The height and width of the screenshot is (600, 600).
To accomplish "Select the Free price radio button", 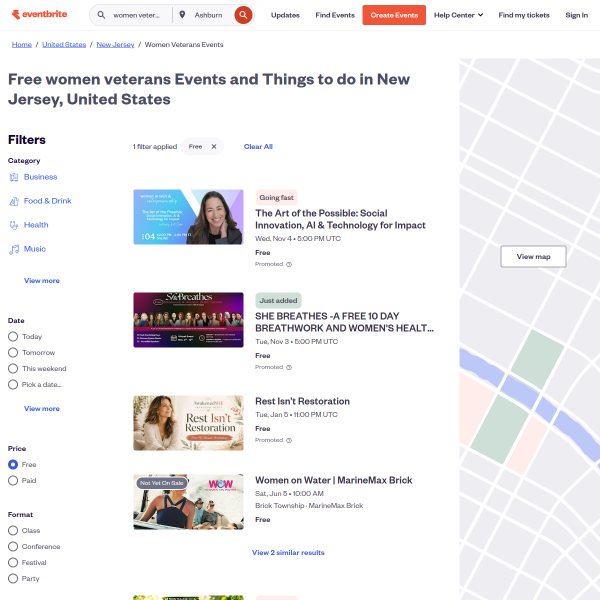I will click(13, 465).
